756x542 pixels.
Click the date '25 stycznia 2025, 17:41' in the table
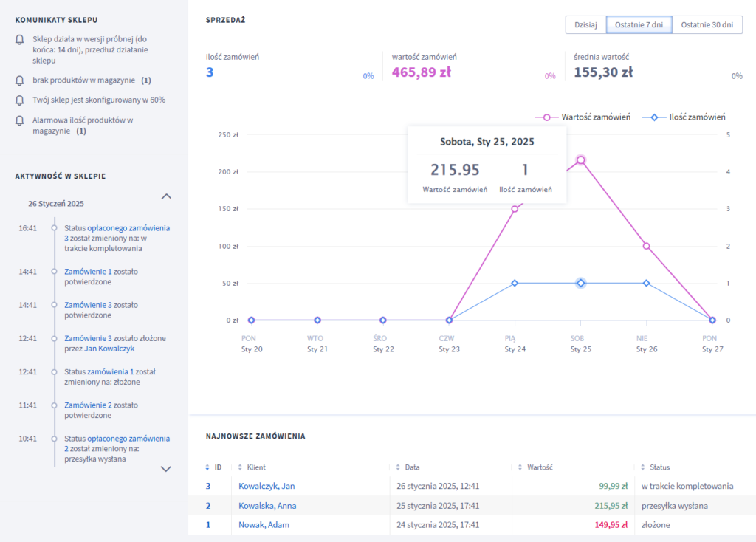[438, 506]
